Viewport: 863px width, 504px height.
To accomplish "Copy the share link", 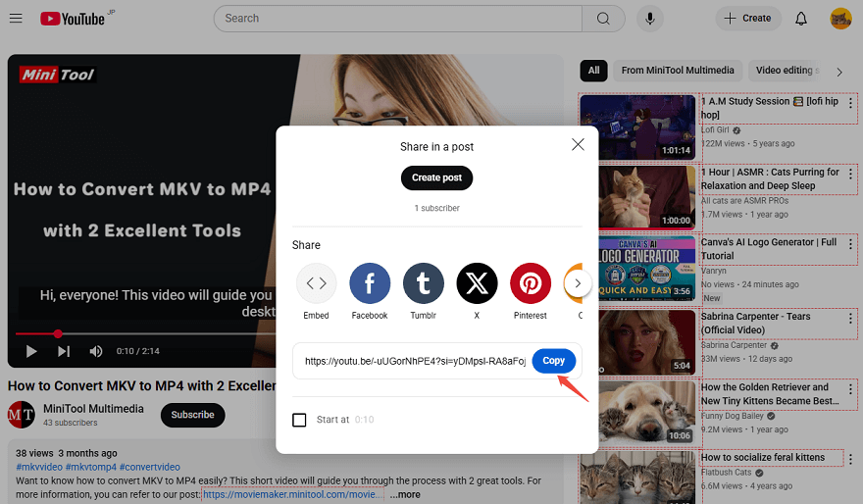I will click(x=554, y=361).
